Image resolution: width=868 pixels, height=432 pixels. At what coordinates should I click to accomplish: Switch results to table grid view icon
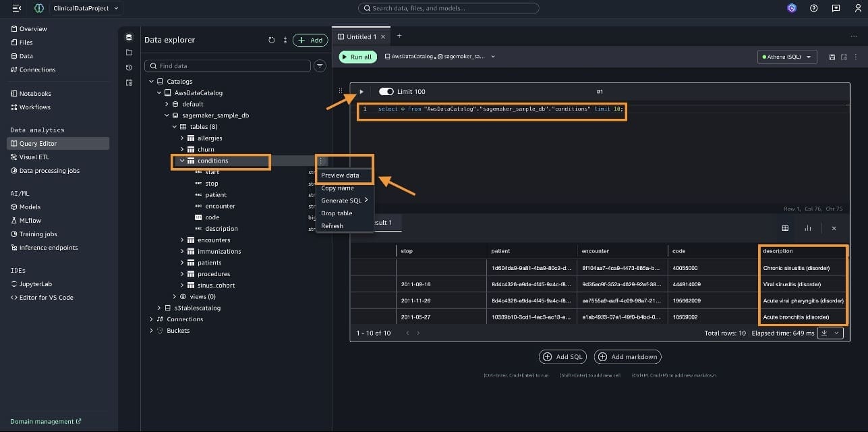[785, 228]
